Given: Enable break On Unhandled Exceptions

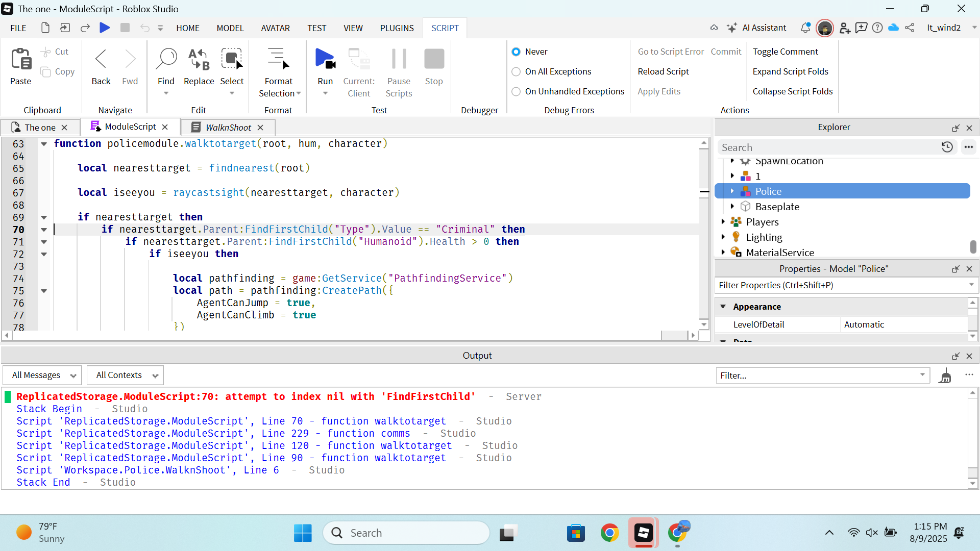Looking at the screenshot, I should 517,91.
